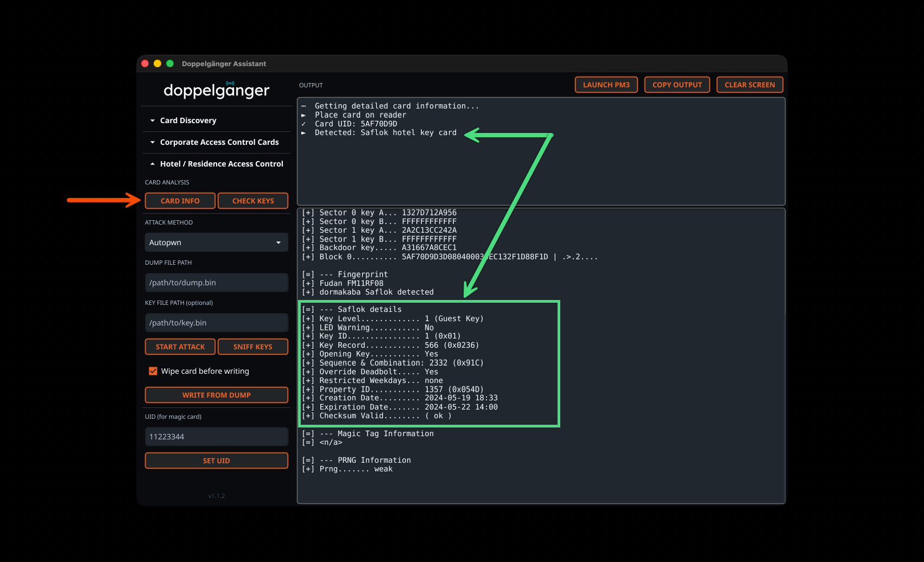The height and width of the screenshot is (562, 924).
Task: Focus the UID for magic card field
Action: 216,437
